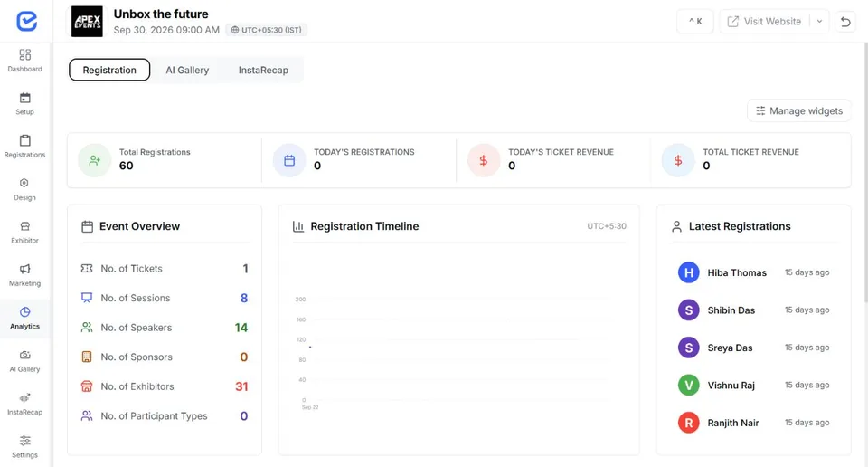Image resolution: width=868 pixels, height=467 pixels.
Task: Click the Apex Events logo thumbnail
Action: pyautogui.click(x=87, y=22)
